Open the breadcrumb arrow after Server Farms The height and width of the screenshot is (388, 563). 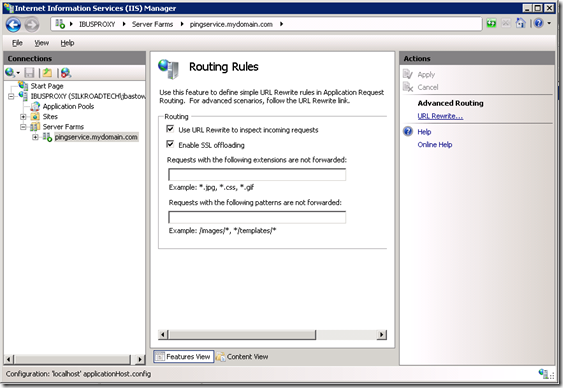pyautogui.click(x=182, y=24)
